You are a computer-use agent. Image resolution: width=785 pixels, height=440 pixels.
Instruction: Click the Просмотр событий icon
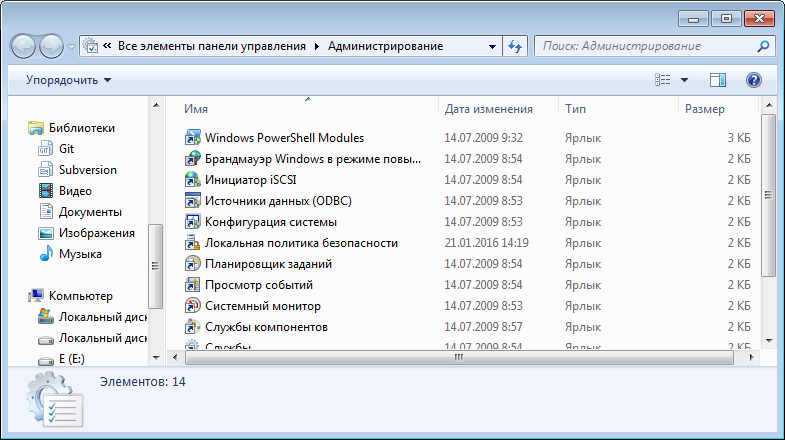pyautogui.click(x=192, y=285)
